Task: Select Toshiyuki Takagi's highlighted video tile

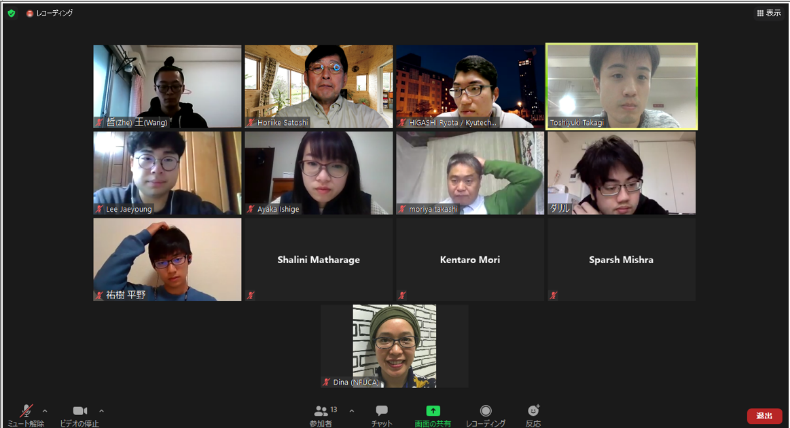Action: [622, 86]
